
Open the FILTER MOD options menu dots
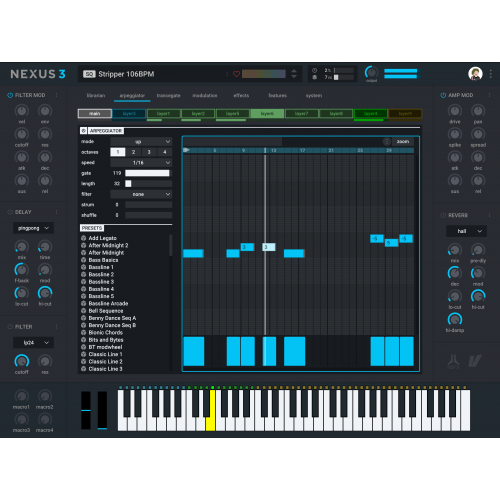coord(56,95)
